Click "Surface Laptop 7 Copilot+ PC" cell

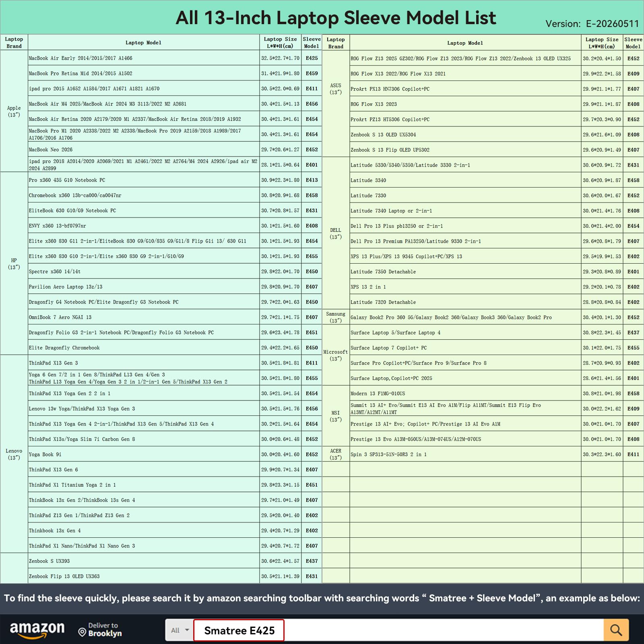[x=465, y=348]
